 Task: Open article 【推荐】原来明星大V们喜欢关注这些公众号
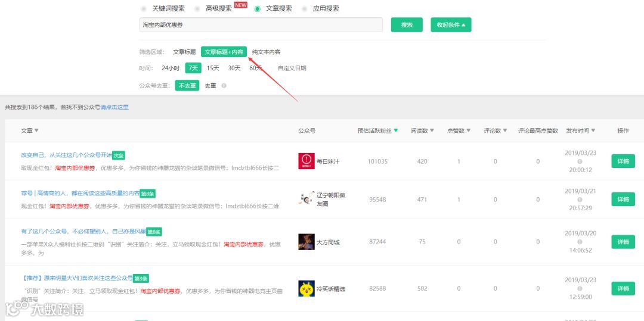pyautogui.click(x=77, y=278)
